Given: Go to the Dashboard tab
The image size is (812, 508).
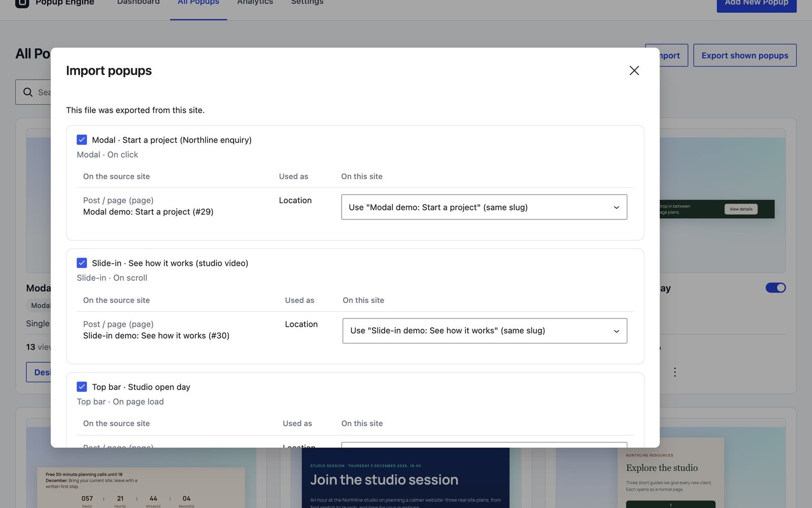Looking at the screenshot, I should coord(138,3).
